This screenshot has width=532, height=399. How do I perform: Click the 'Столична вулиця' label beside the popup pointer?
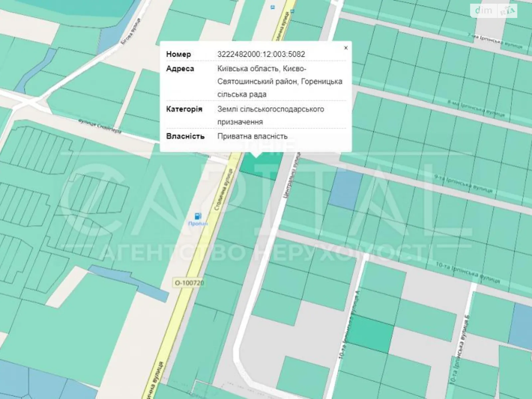click(224, 189)
